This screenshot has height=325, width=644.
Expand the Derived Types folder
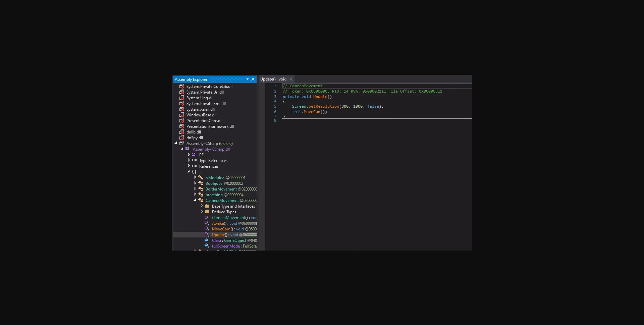[x=202, y=212]
